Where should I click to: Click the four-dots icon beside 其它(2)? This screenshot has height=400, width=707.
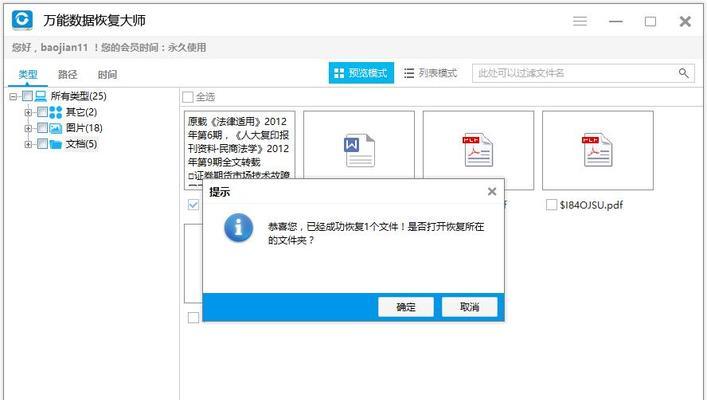[x=55, y=112]
